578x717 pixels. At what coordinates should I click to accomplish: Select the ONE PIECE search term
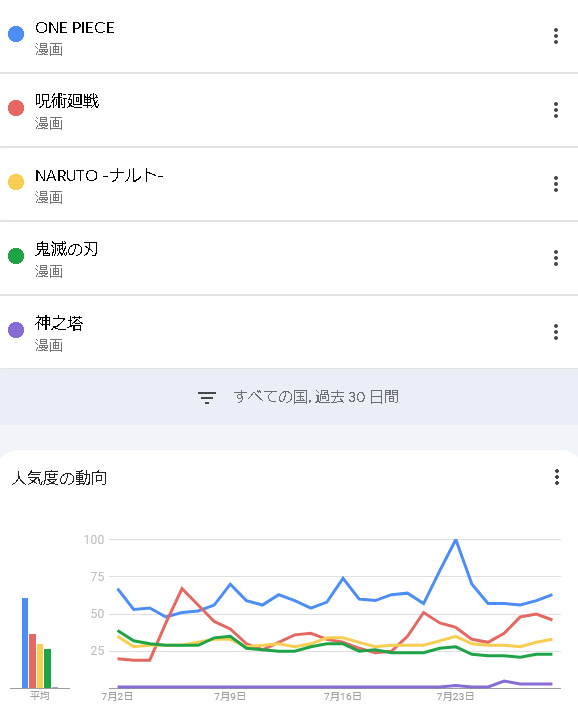75,28
